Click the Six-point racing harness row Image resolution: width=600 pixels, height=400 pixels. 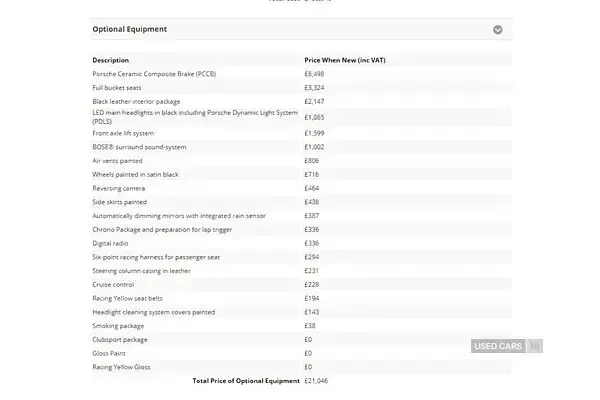300,257
